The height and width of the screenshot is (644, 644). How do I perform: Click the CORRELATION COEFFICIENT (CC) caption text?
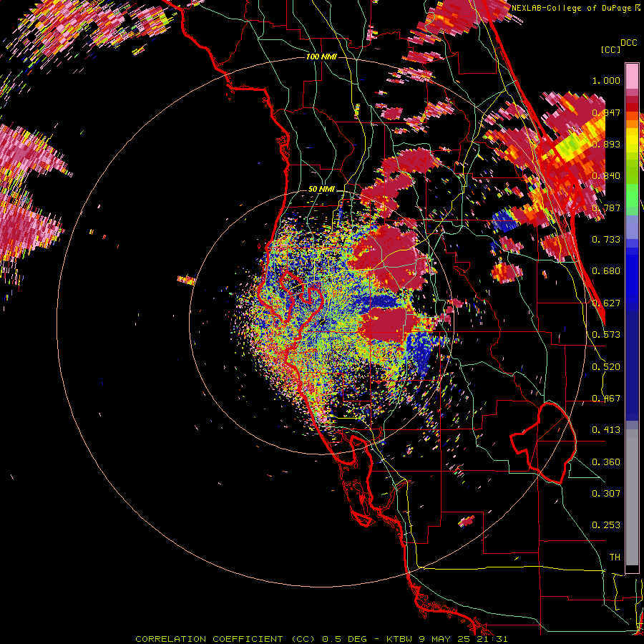[x=223, y=639]
